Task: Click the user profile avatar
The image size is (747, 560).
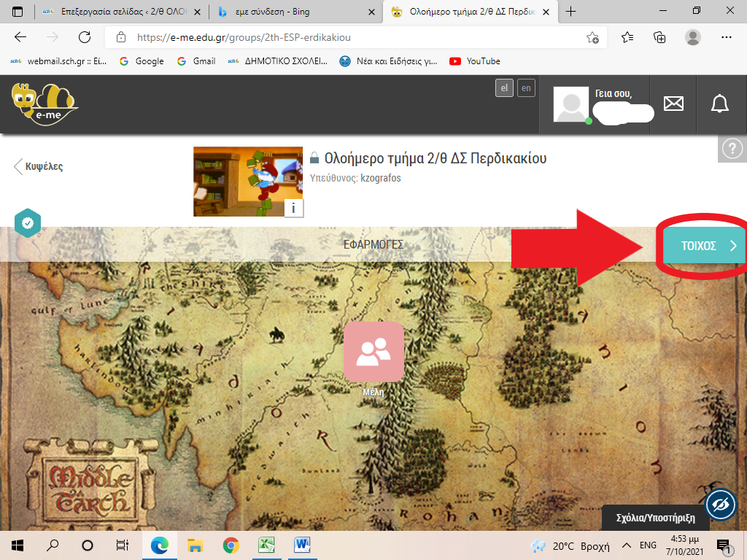Action: [x=571, y=104]
